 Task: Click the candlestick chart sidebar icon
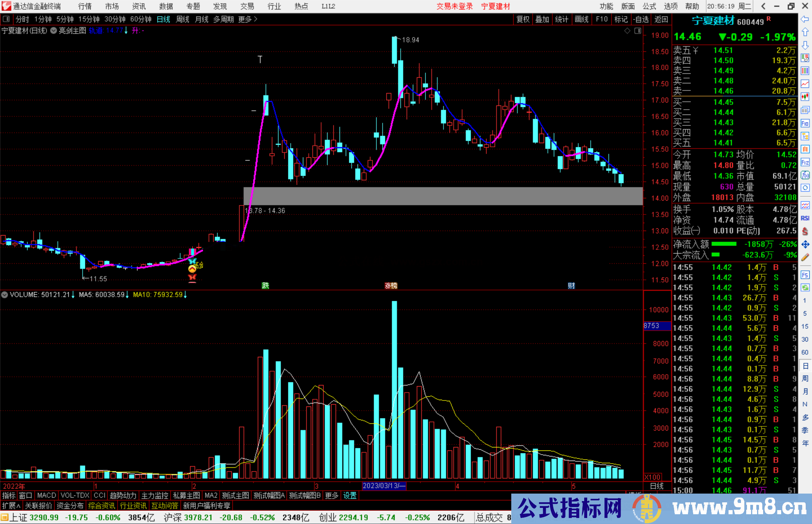pos(805,97)
